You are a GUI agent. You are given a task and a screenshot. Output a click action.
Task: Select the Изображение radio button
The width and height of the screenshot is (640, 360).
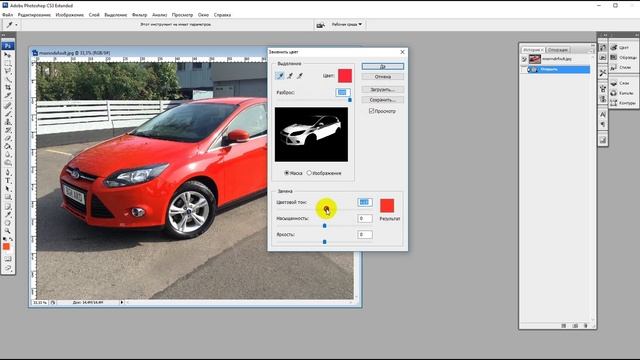point(309,173)
